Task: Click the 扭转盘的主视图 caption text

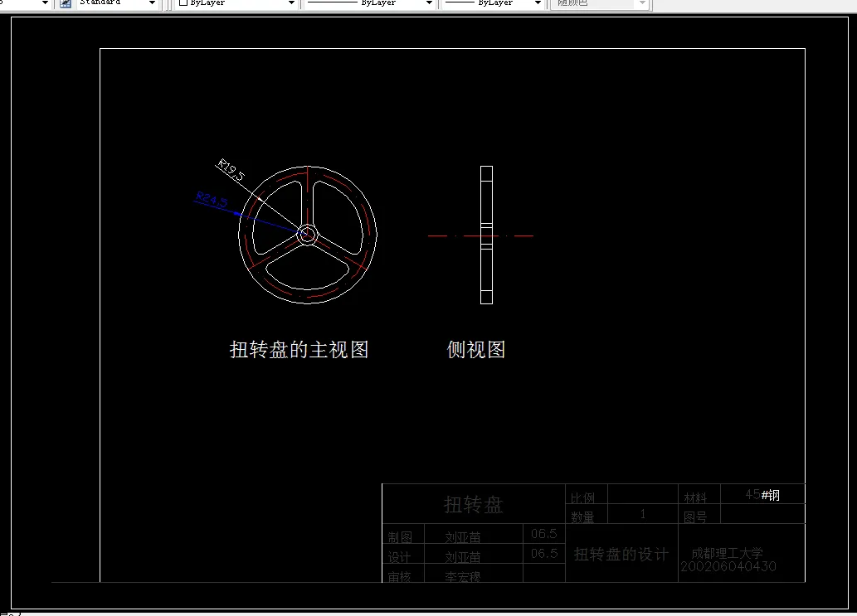Action: point(297,350)
